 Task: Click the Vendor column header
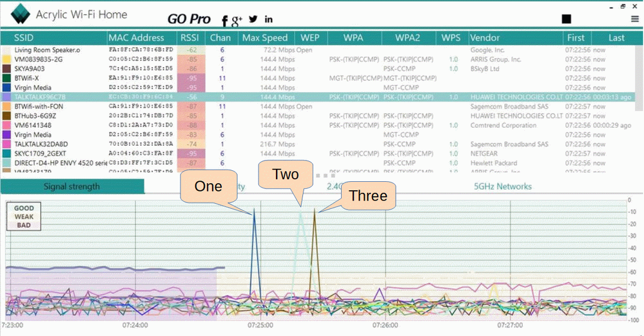pos(485,37)
